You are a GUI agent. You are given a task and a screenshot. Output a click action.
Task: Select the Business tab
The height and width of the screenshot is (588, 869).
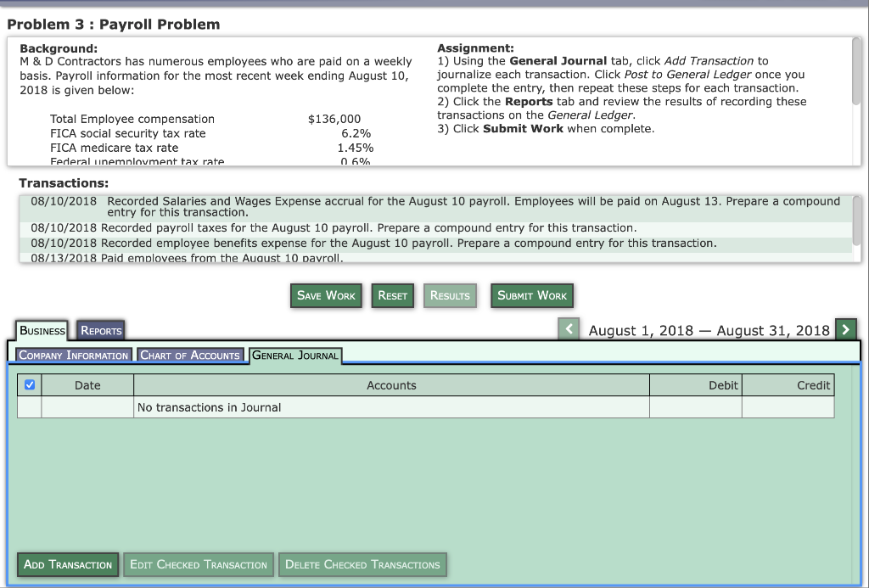41,330
